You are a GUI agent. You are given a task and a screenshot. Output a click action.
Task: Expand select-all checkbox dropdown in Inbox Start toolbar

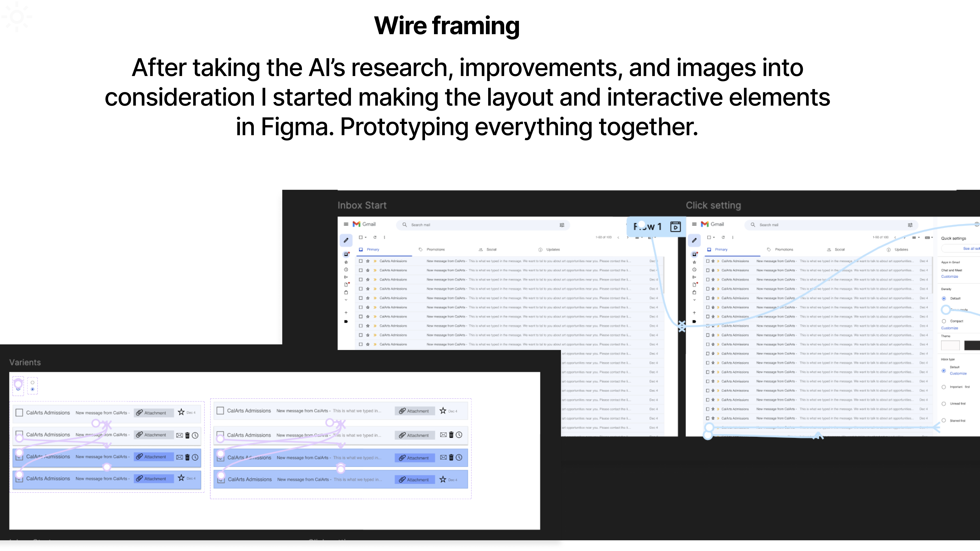pyautogui.click(x=366, y=237)
